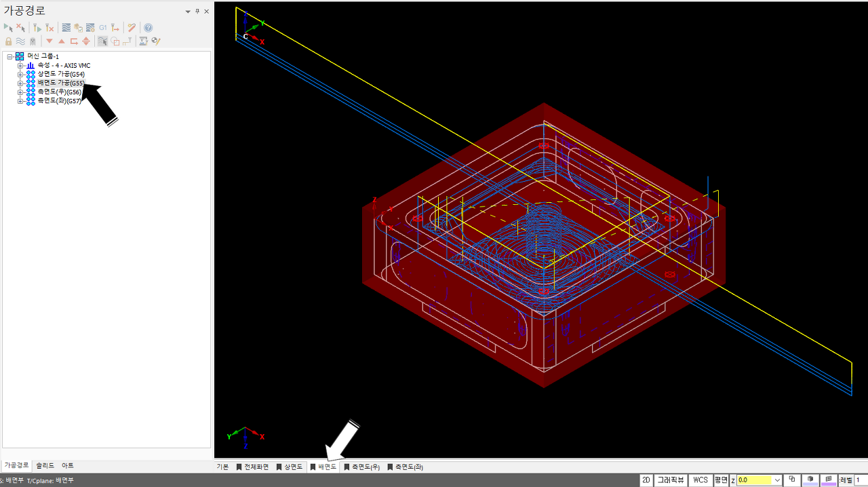Collapse the 머신 그룹-1 tree node

click(10, 56)
